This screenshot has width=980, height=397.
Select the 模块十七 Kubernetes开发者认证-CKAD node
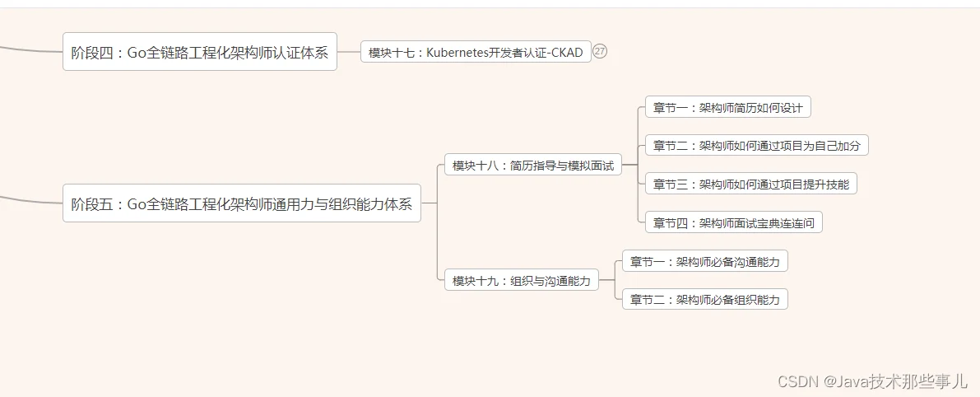[476, 52]
